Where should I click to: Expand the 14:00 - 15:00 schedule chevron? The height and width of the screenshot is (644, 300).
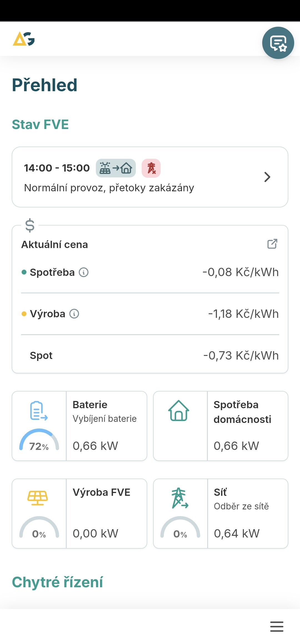[x=267, y=177]
